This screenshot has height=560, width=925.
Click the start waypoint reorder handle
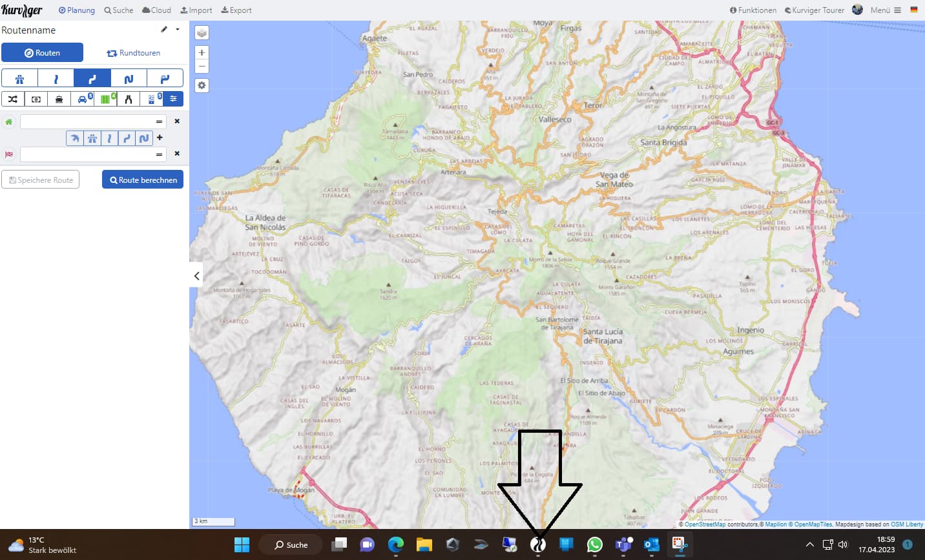[159, 121]
